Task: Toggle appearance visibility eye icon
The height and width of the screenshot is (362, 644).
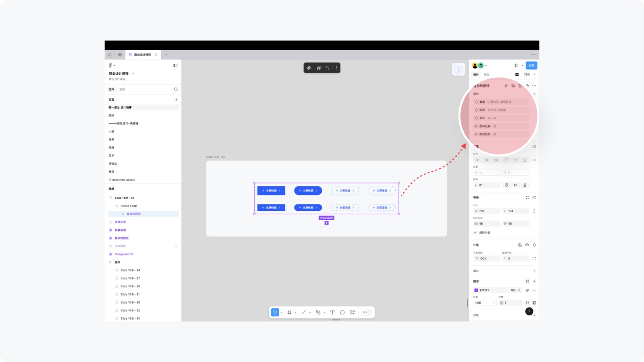Action: 527,245
